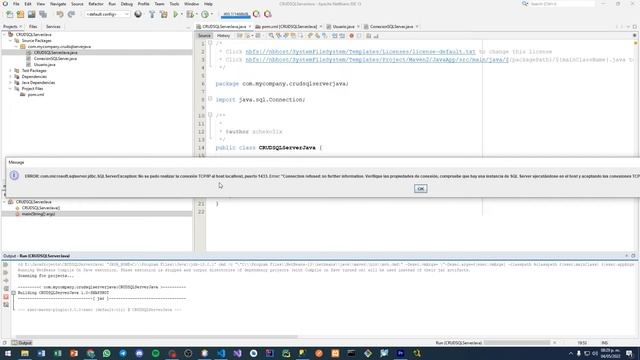The width and height of the screenshot is (640, 360).
Task: Click the Redo toolbar icon
Action: [x=71, y=14]
